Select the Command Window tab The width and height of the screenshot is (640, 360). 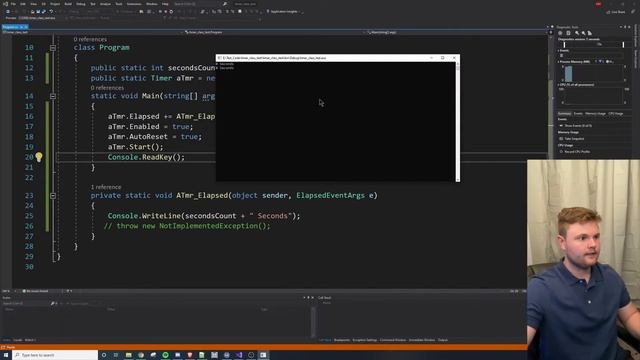(x=393, y=340)
